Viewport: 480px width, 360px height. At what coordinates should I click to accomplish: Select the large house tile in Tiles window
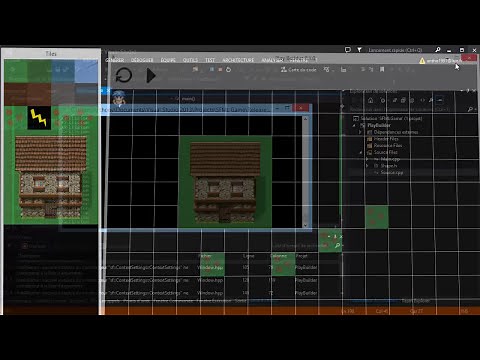pyautogui.click(x=51, y=177)
